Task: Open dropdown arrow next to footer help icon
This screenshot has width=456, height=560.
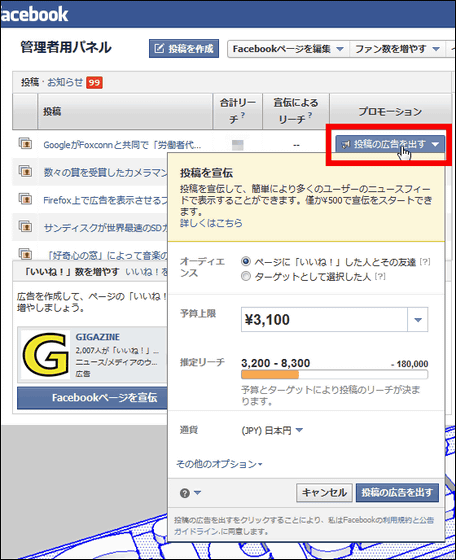Action: tap(197, 493)
